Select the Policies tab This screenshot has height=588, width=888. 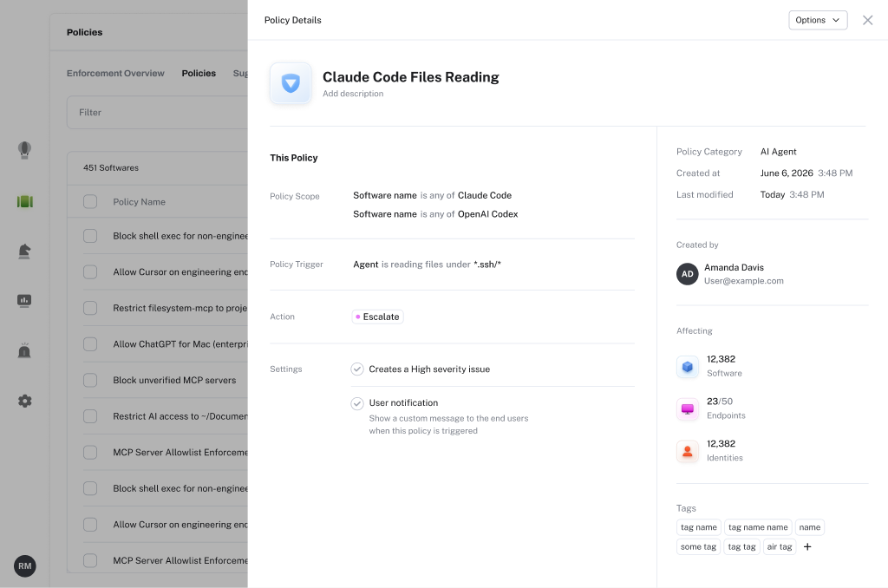(x=199, y=73)
